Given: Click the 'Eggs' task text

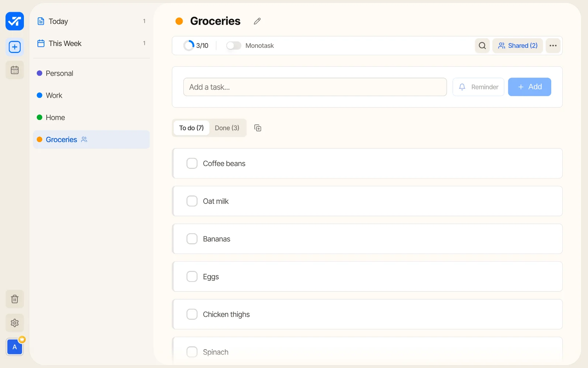Looking at the screenshot, I should click(x=211, y=277).
